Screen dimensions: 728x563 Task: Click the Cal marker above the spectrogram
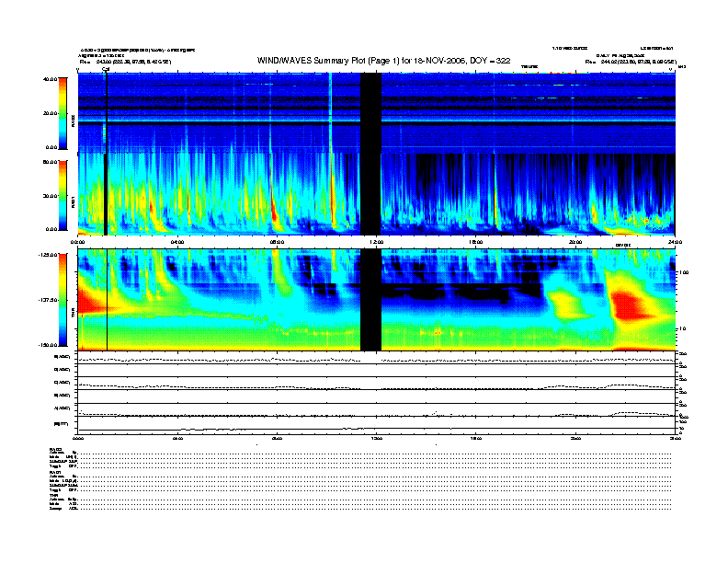[106, 69]
